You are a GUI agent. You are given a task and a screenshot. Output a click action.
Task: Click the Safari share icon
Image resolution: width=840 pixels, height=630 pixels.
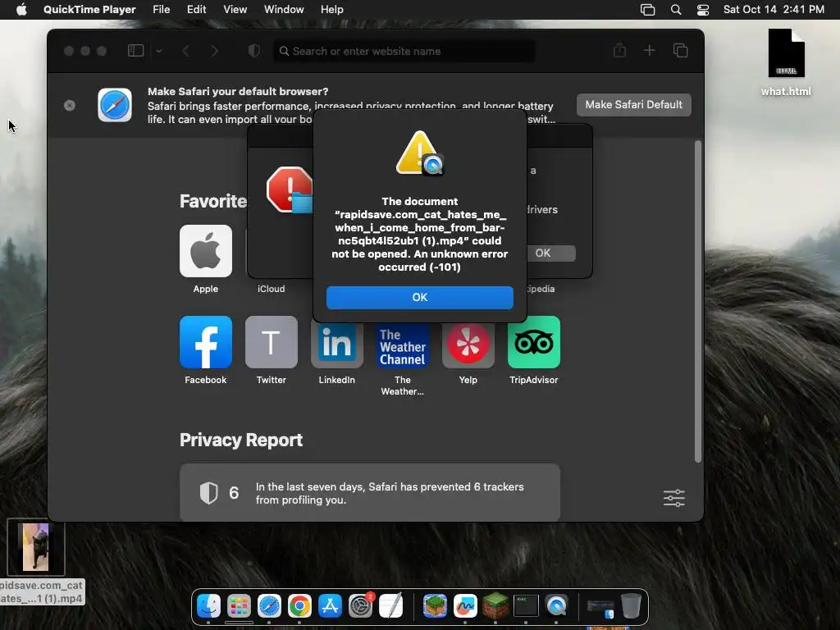(x=620, y=50)
